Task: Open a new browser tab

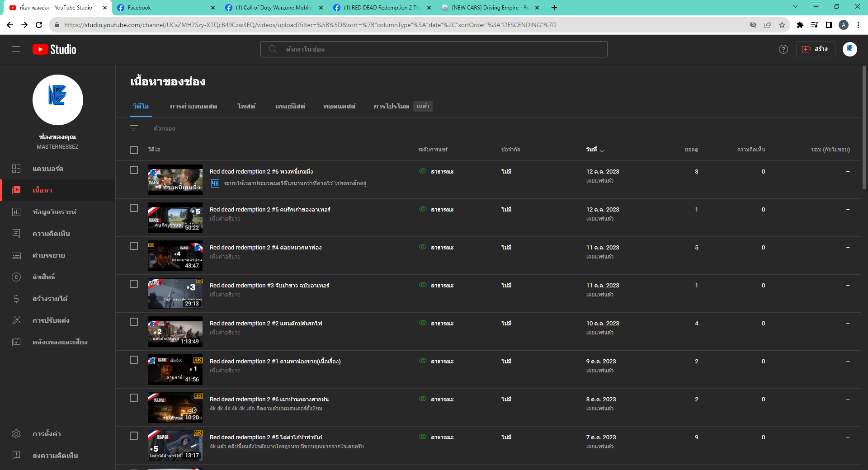Action: (x=554, y=8)
